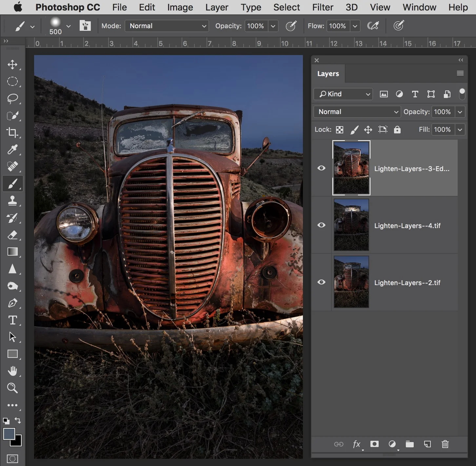Select the Clone Stamp tool
Image resolution: width=476 pixels, height=466 pixels.
tap(12, 201)
